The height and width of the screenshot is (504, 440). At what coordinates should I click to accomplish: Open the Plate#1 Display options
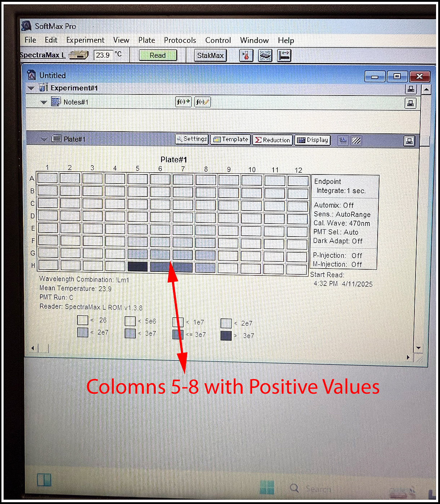312,140
